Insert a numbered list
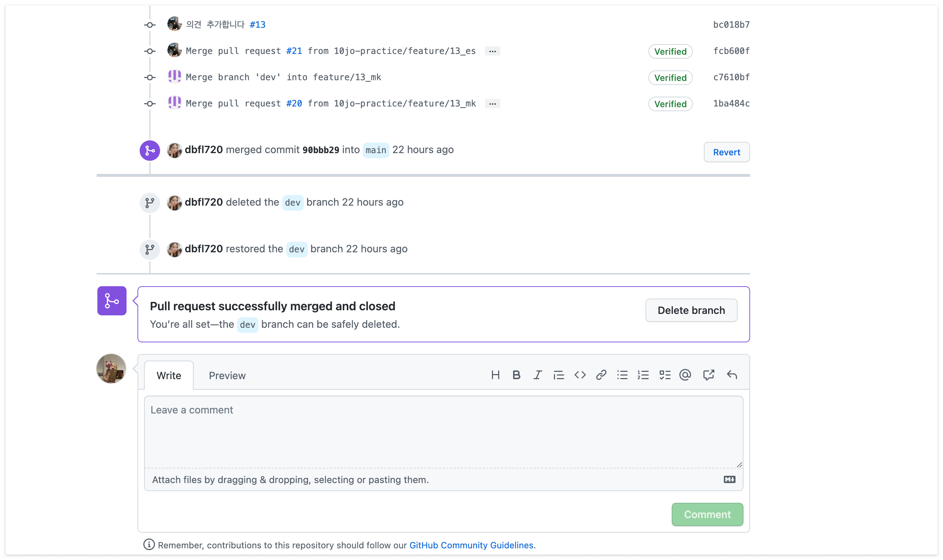 (x=643, y=375)
